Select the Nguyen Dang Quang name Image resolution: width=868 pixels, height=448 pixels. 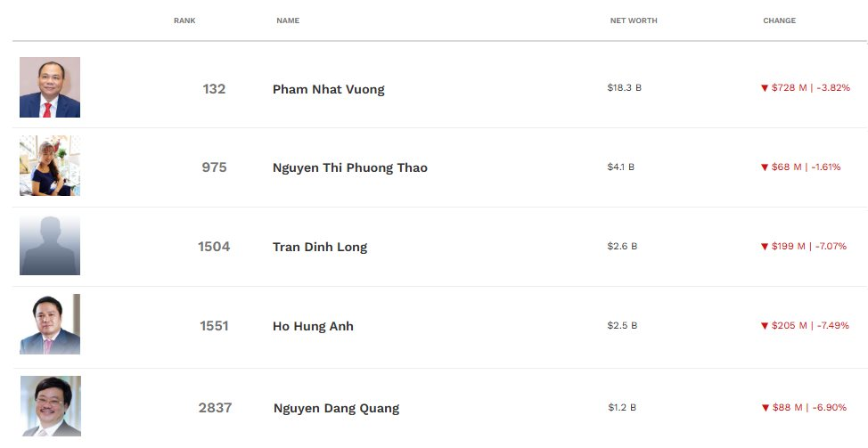(x=335, y=409)
